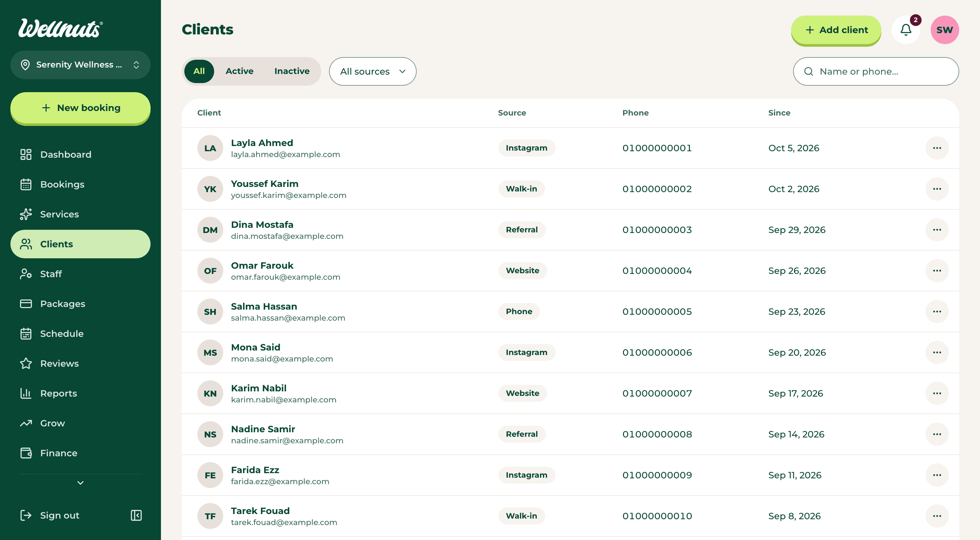Open row actions for Youssef Karim

point(937,189)
